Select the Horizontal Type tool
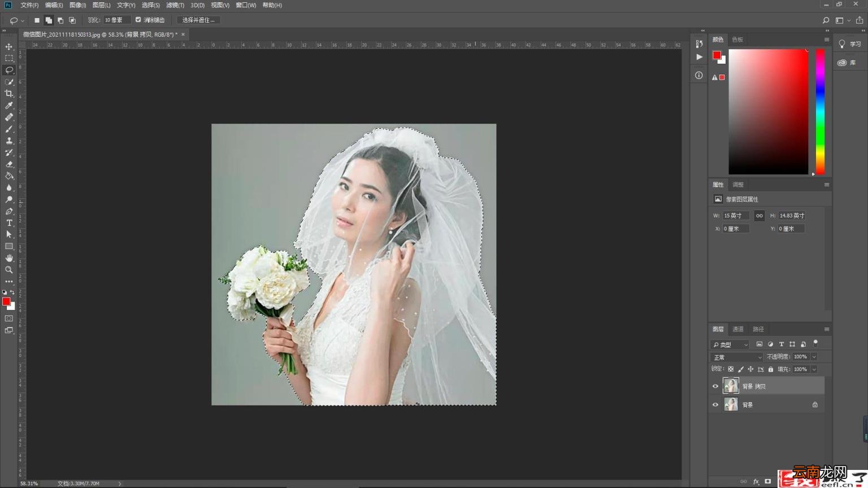Image resolution: width=868 pixels, height=488 pixels. point(8,223)
